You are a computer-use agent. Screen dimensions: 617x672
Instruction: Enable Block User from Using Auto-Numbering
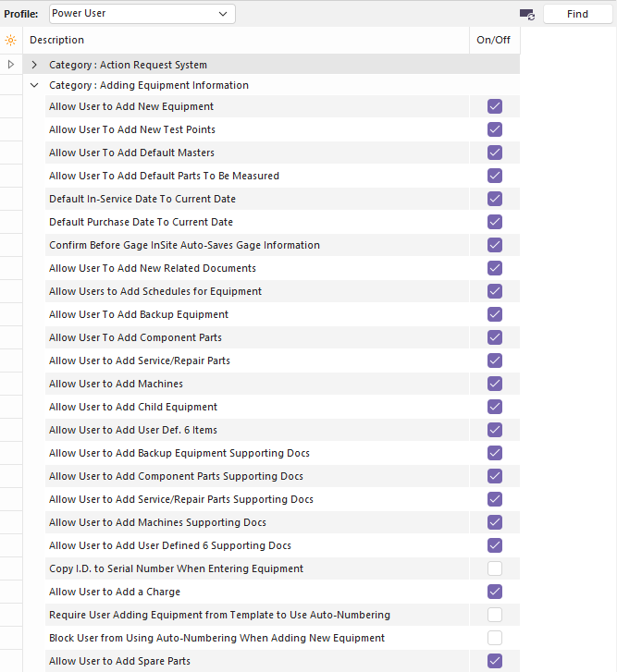(495, 638)
